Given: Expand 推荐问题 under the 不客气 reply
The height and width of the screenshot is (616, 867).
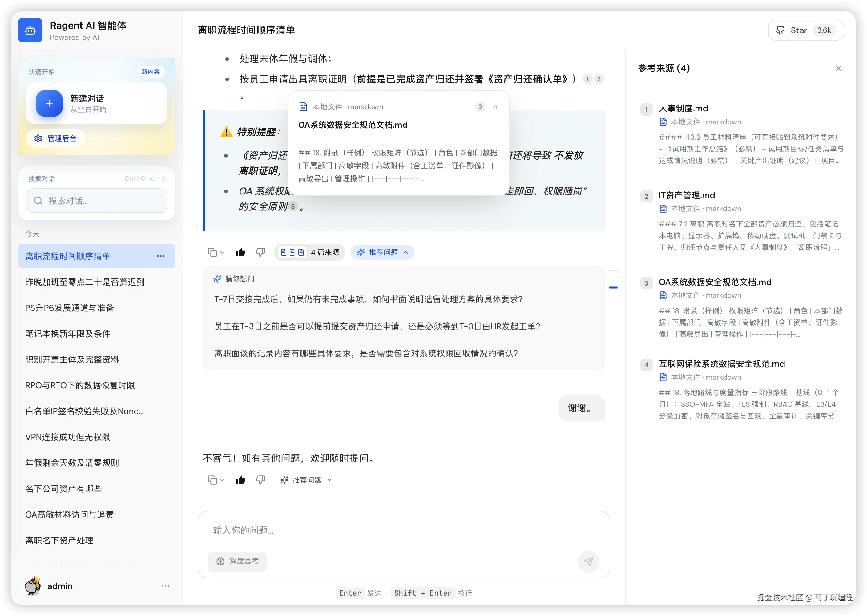Looking at the screenshot, I should pyautogui.click(x=306, y=480).
